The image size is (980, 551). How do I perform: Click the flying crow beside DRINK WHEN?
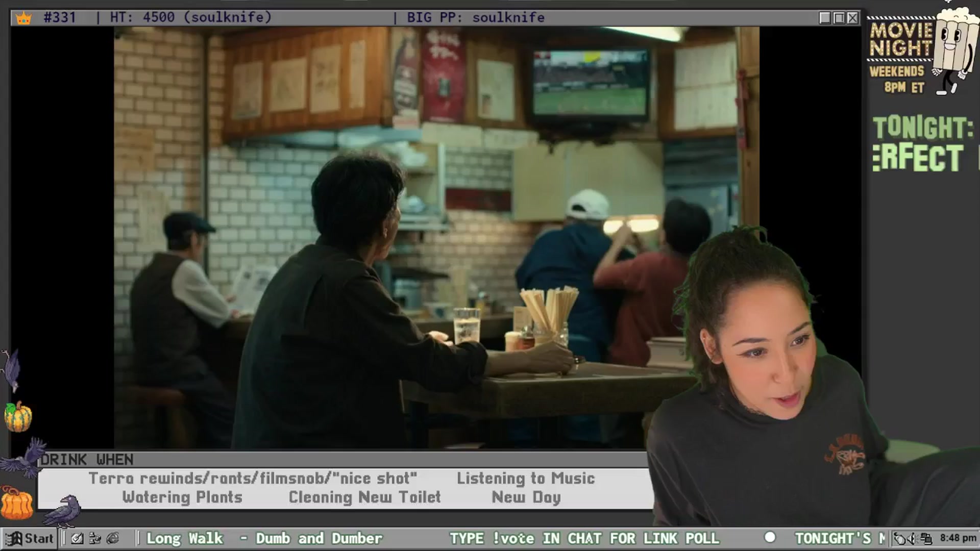pos(23,457)
